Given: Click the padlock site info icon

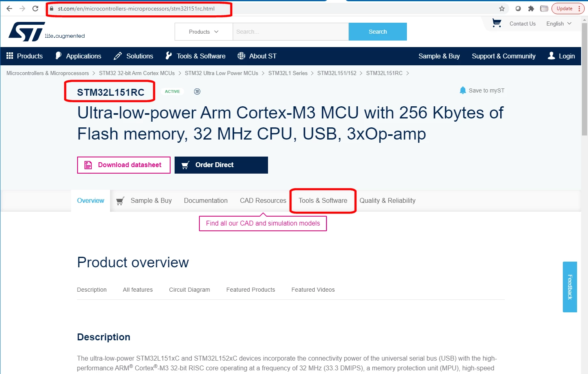Looking at the screenshot, I should (x=52, y=9).
